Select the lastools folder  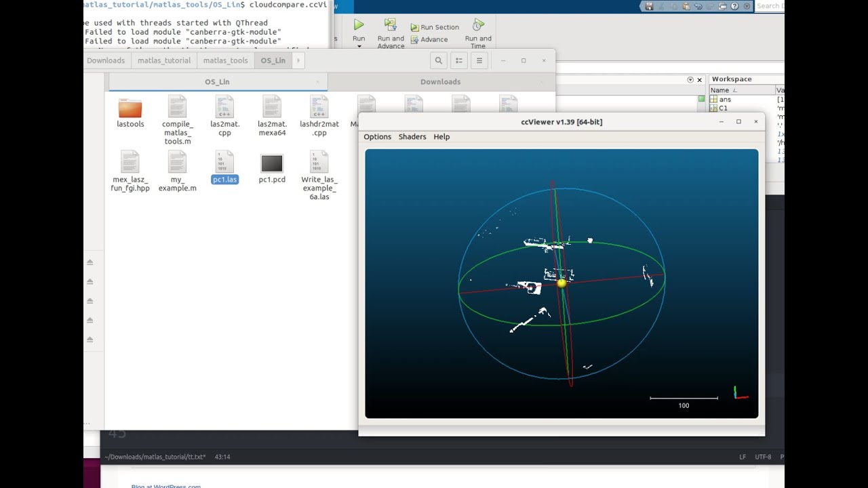(x=130, y=112)
